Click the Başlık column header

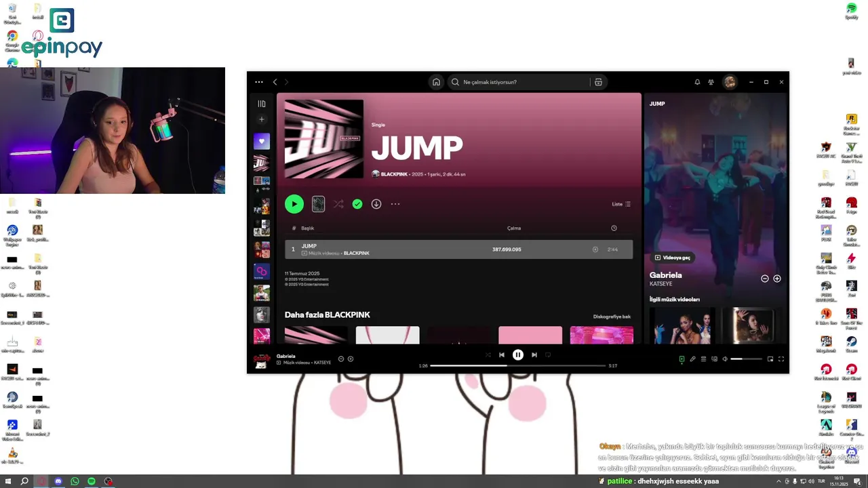[307, 228]
